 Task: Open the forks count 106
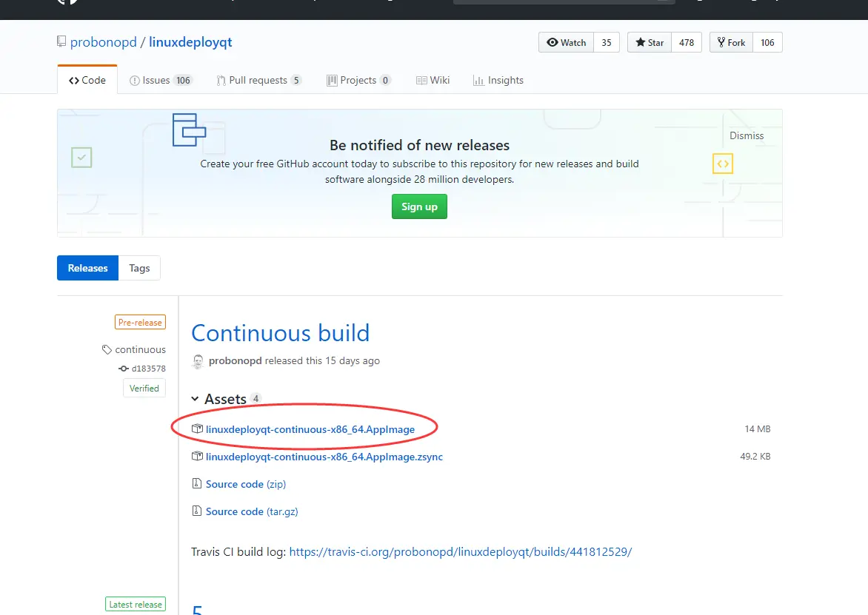pos(767,43)
